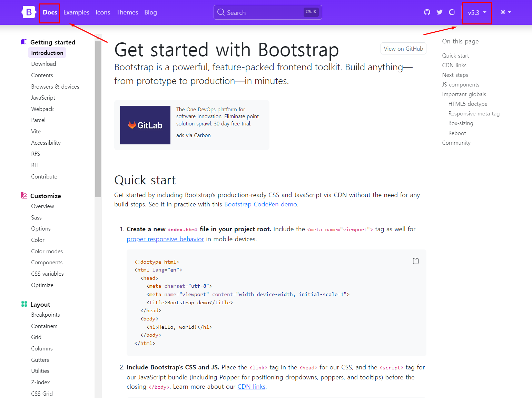Click the sidebar vertical scrollbar thumb
Image resolution: width=532 pixels, height=398 pixels.
pyautogui.click(x=98, y=119)
